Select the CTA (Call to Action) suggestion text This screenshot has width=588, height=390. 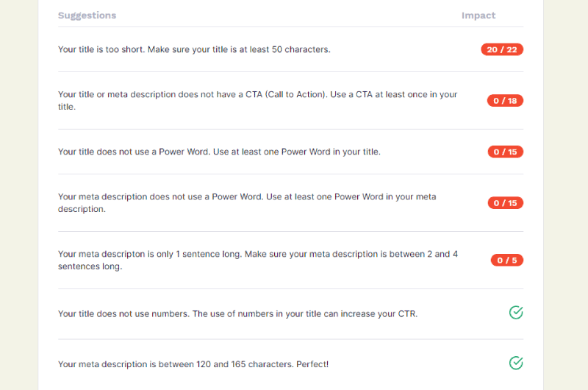(x=258, y=101)
